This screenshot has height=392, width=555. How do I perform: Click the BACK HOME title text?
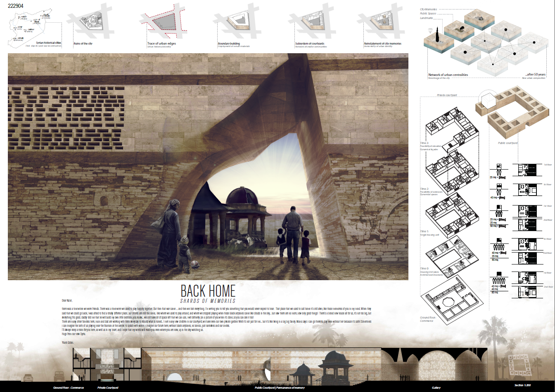click(x=208, y=290)
